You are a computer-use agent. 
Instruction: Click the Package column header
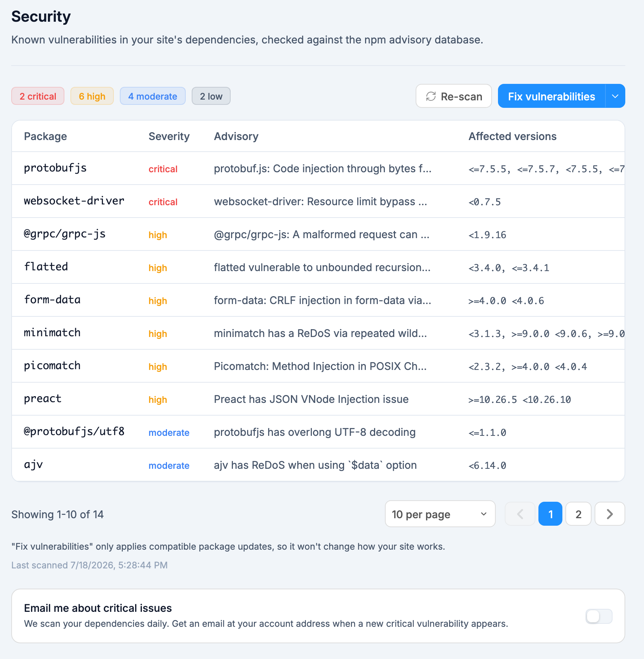tap(45, 136)
